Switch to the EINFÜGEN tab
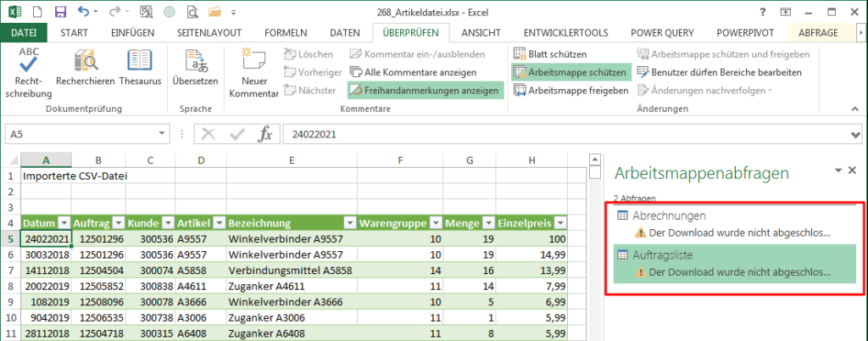868x341 pixels. [132, 33]
